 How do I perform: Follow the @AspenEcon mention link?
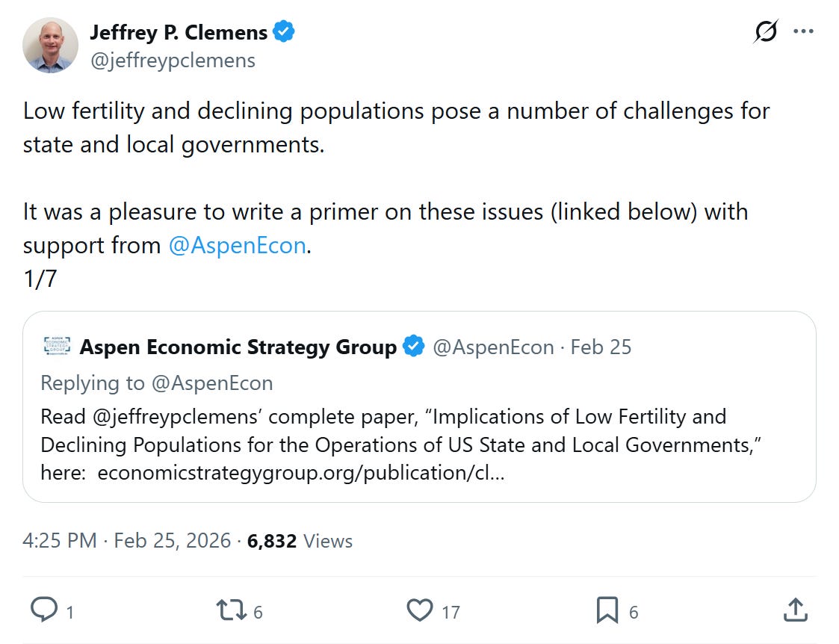pos(238,245)
